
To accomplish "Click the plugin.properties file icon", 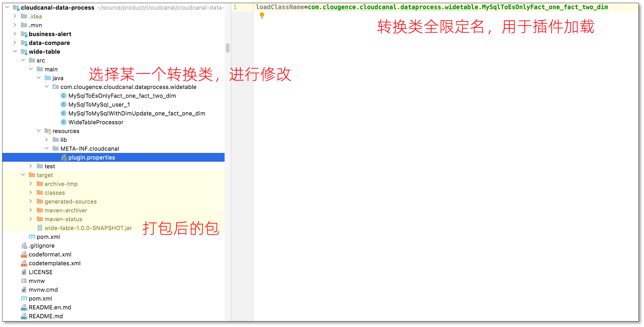I will 64,157.
